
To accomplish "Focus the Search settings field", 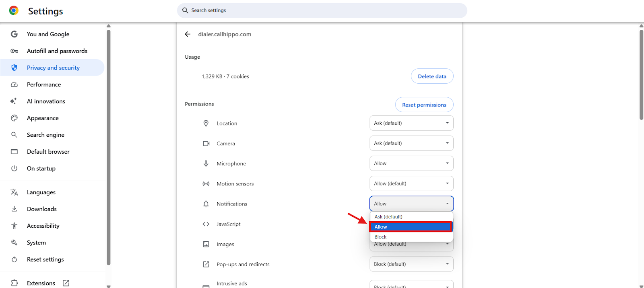I will [322, 10].
